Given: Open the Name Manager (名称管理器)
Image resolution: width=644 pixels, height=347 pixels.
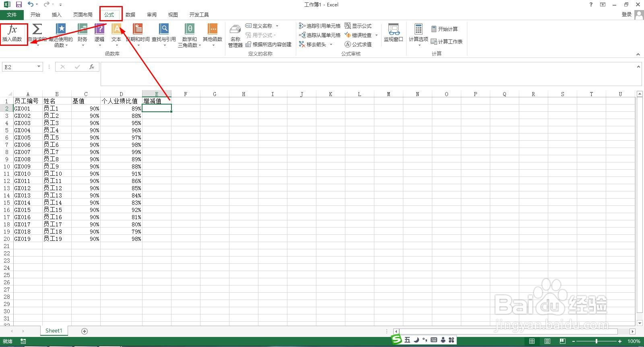Looking at the screenshot, I should [235, 35].
